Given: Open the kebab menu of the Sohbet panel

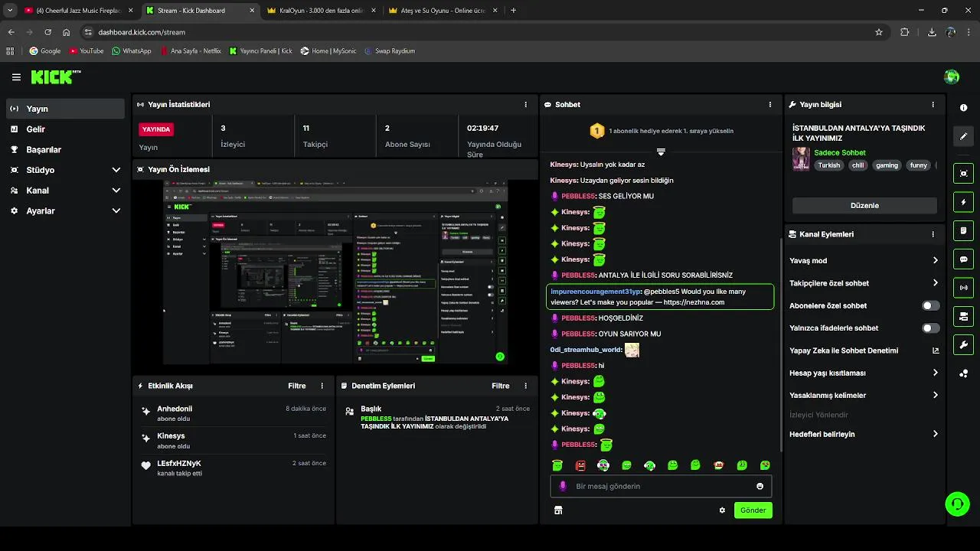Looking at the screenshot, I should point(770,104).
